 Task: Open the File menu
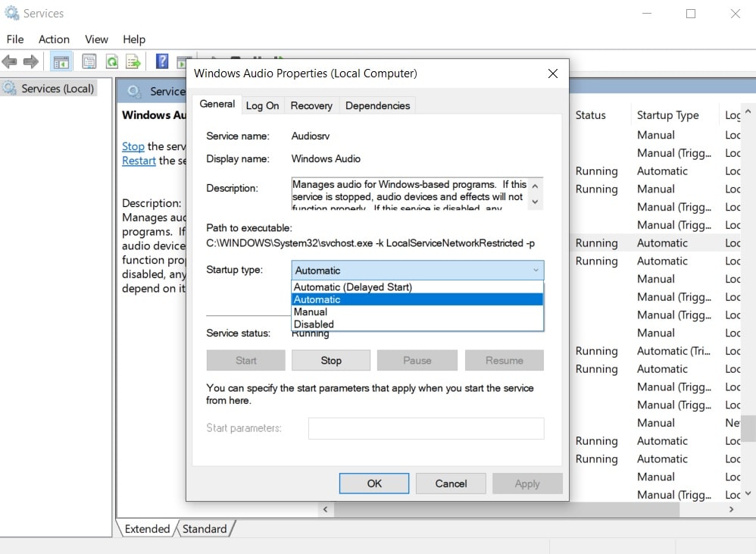pyautogui.click(x=15, y=39)
